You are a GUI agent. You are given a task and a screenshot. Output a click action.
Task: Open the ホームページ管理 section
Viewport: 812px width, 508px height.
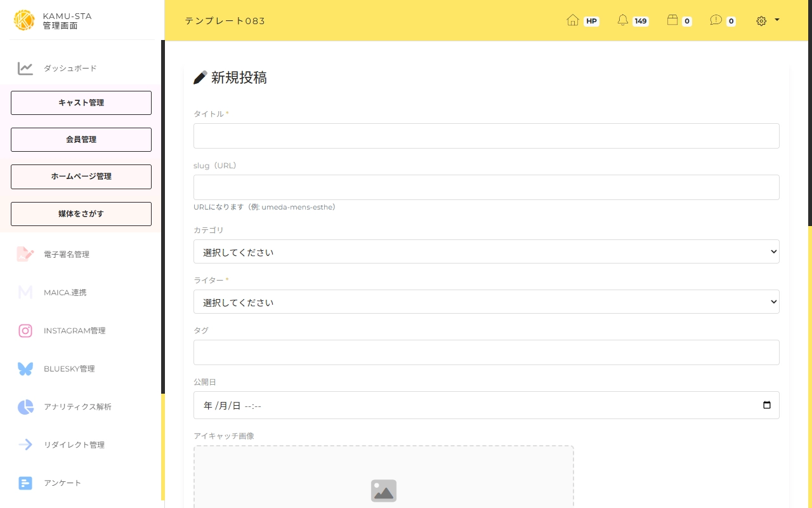81,177
